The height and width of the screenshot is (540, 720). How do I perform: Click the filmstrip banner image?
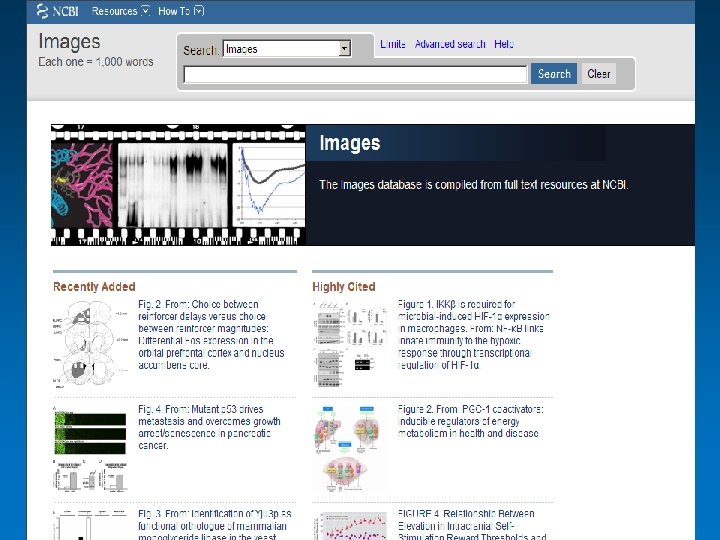pos(178,185)
